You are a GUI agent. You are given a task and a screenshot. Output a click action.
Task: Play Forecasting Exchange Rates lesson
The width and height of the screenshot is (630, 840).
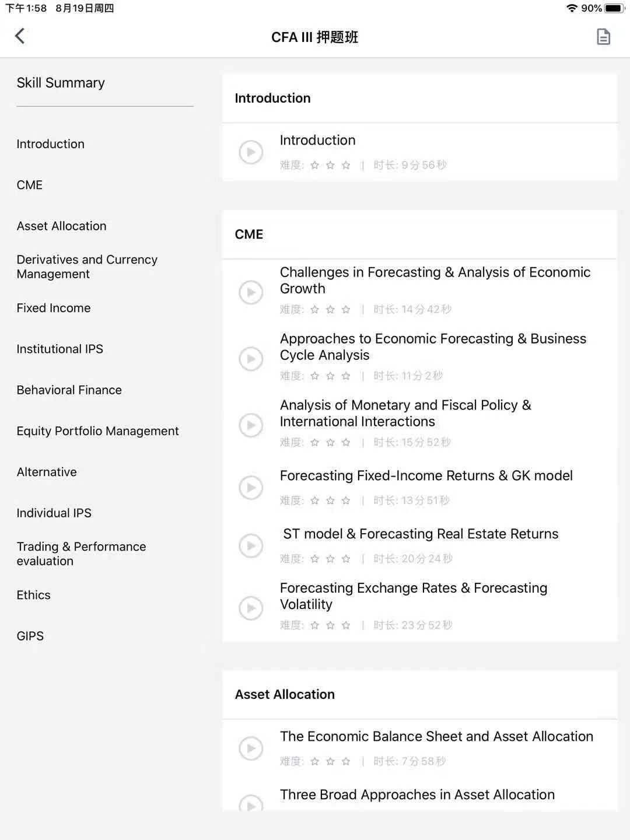(251, 608)
